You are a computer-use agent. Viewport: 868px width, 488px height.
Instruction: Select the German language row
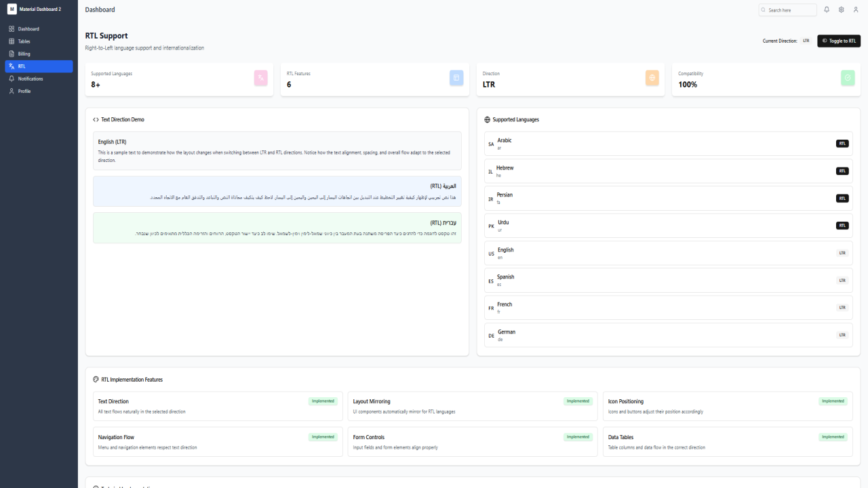pos(668,335)
